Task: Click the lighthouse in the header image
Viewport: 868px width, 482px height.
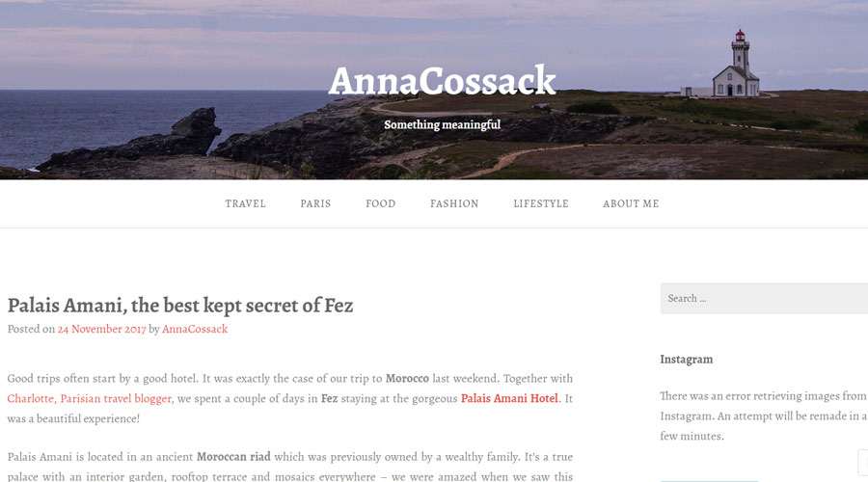Action: click(736, 65)
